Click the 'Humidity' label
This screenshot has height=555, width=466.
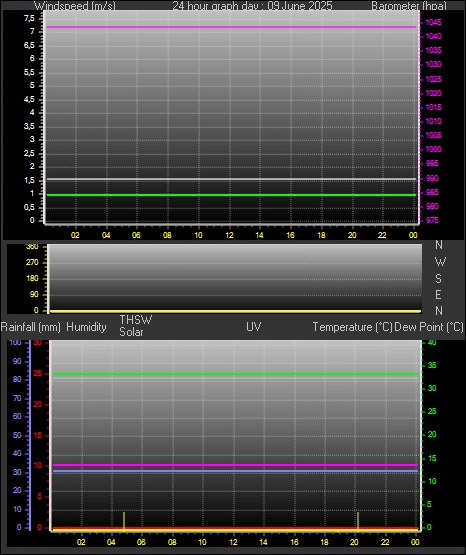[86, 327]
